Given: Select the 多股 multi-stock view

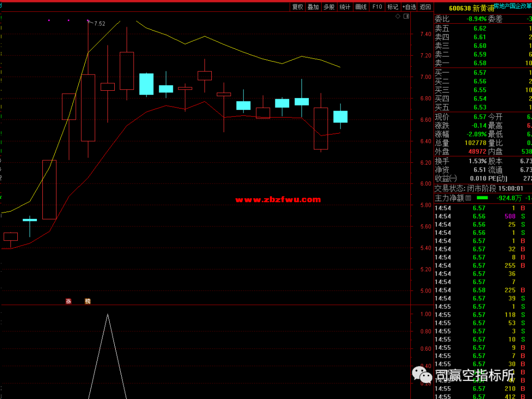Looking at the screenshot, I should [329, 7].
